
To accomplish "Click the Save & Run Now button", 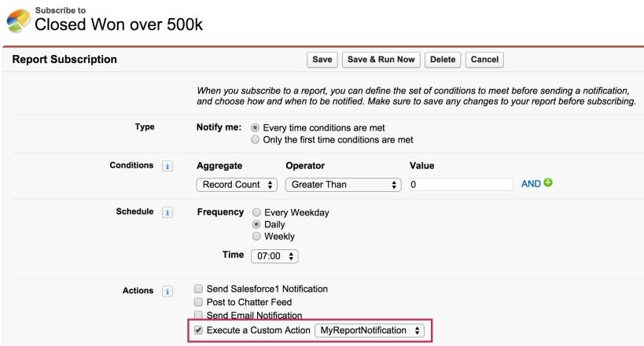I will click(381, 60).
